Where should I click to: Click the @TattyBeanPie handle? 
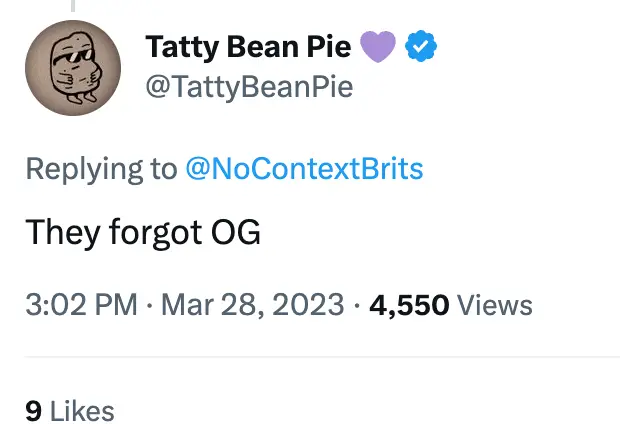248,88
